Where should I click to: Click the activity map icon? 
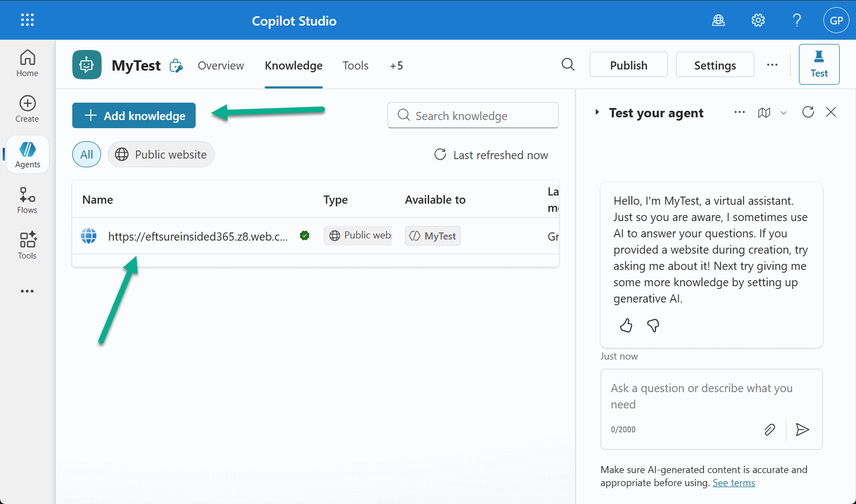(764, 112)
